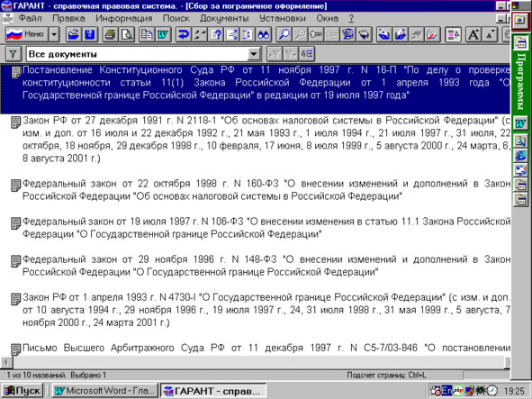Switch to Microsoft Word taskbar button
The width and height of the screenshot is (532, 399).
pos(105,391)
